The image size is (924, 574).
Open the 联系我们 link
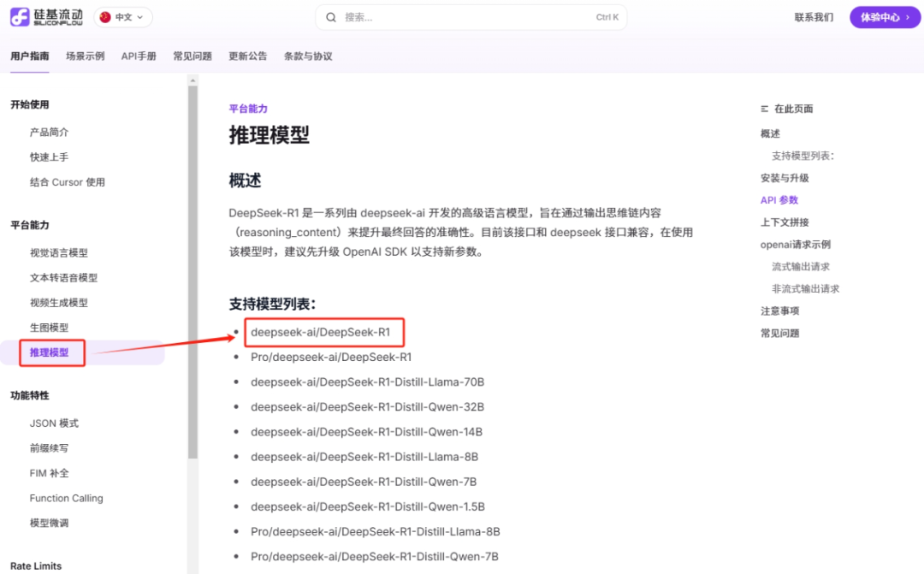[814, 17]
